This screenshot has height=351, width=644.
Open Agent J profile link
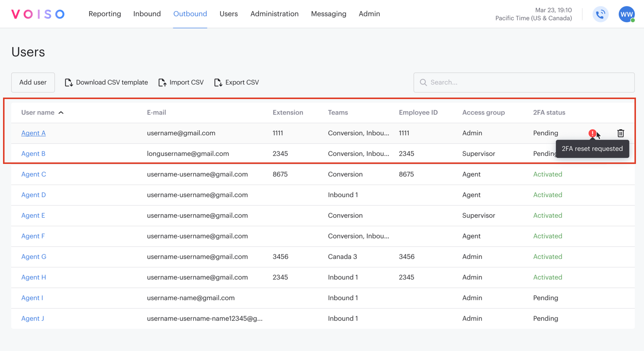click(33, 319)
